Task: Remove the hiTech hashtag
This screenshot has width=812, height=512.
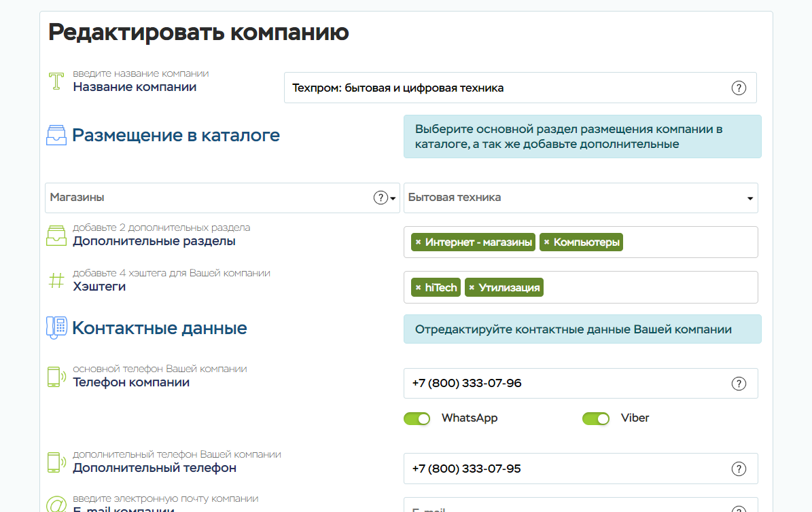Action: 418,288
